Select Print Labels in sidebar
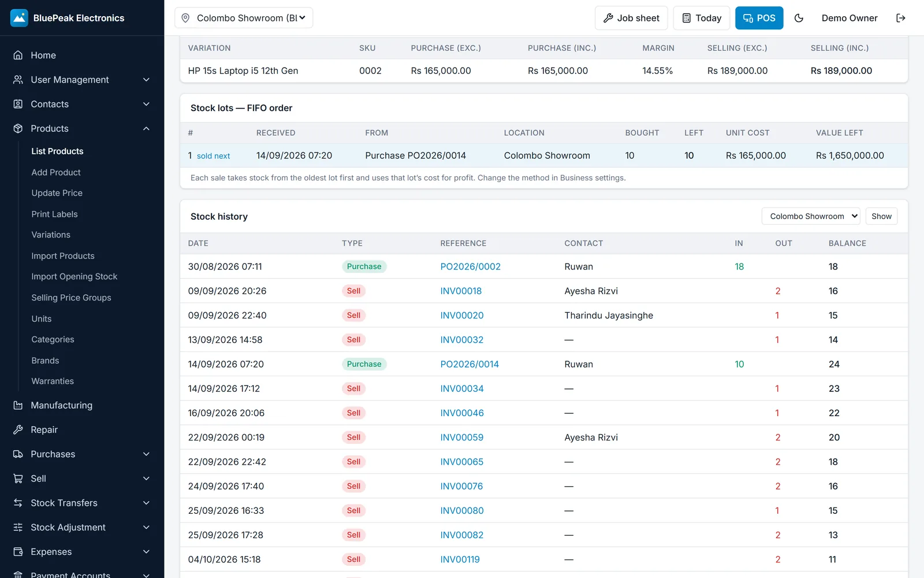This screenshot has width=924, height=578. (x=54, y=214)
